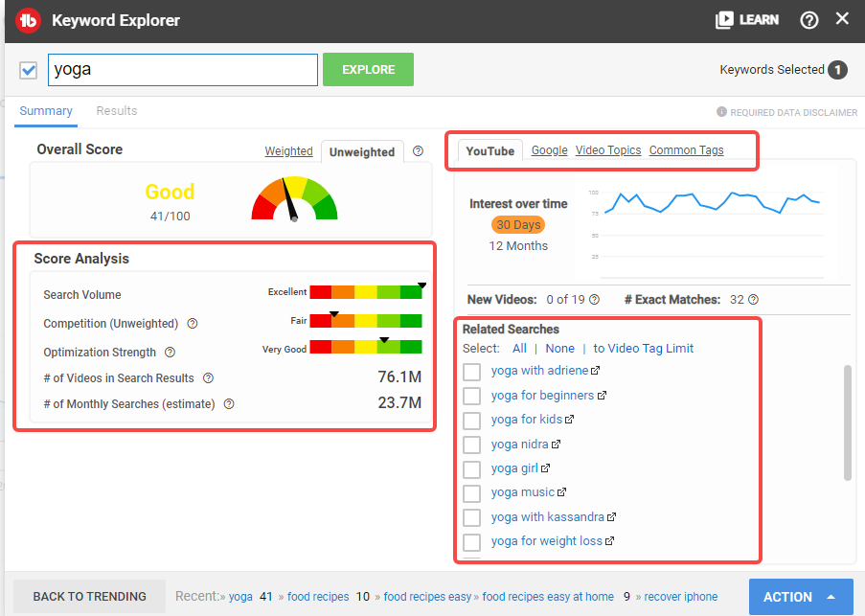Click info icon beside Monthly Searches estimate

coord(229,403)
